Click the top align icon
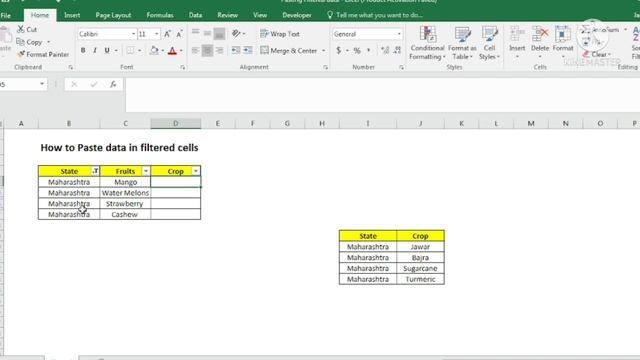 coord(196,33)
